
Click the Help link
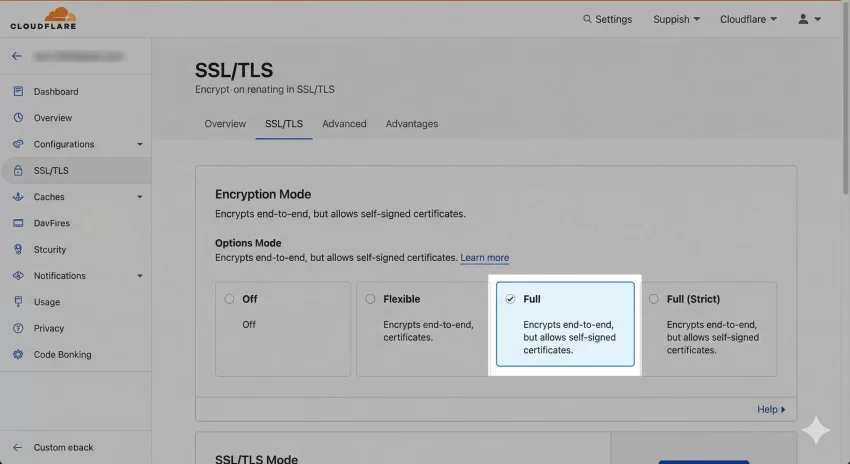(771, 409)
